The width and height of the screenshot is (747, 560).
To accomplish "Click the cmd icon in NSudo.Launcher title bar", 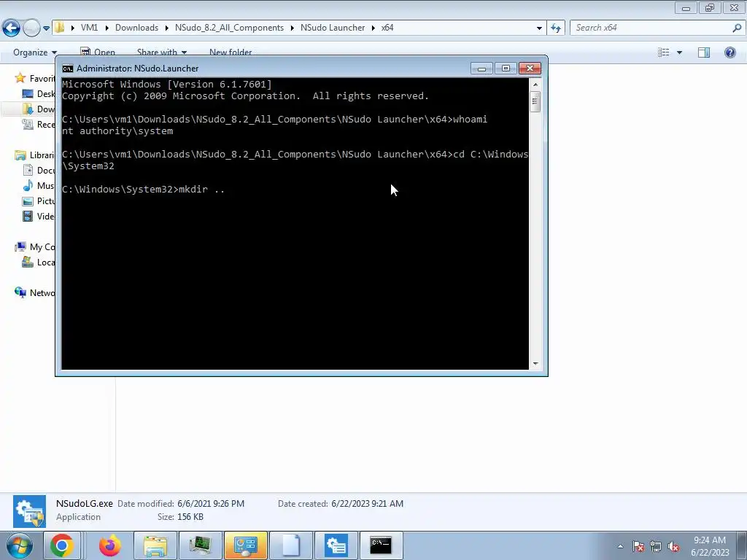I will pos(68,69).
